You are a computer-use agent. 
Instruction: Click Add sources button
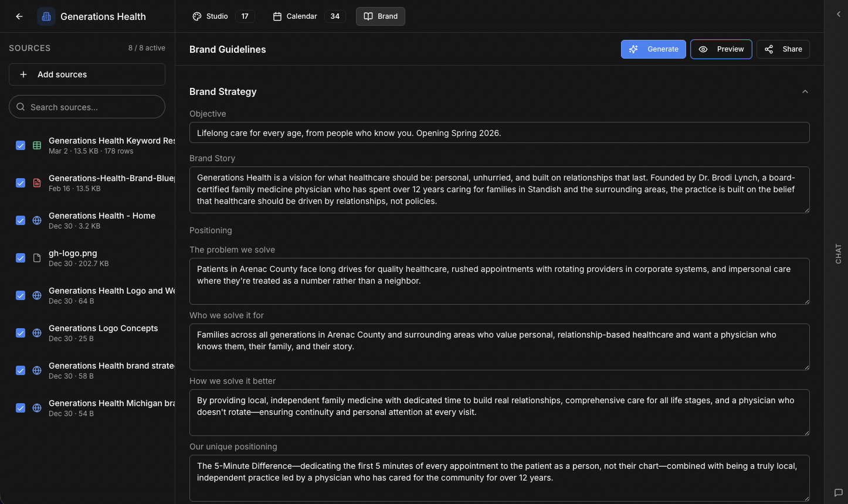click(87, 74)
